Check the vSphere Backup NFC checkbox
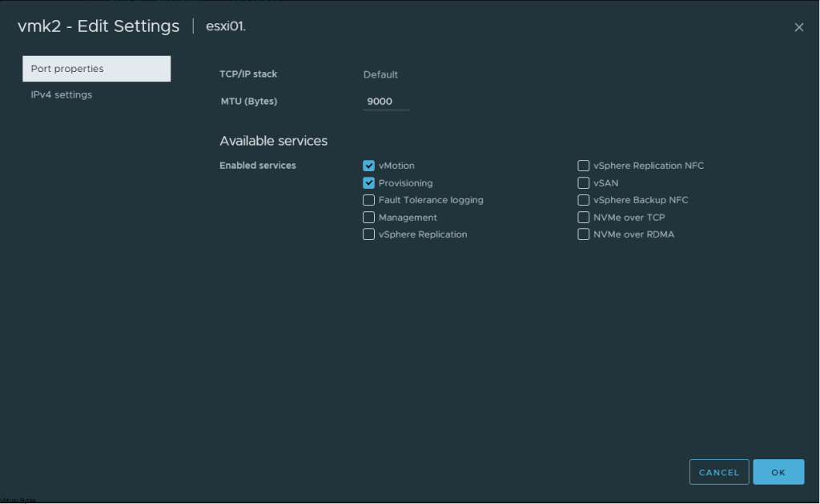Image resolution: width=820 pixels, height=504 pixels. pos(583,200)
